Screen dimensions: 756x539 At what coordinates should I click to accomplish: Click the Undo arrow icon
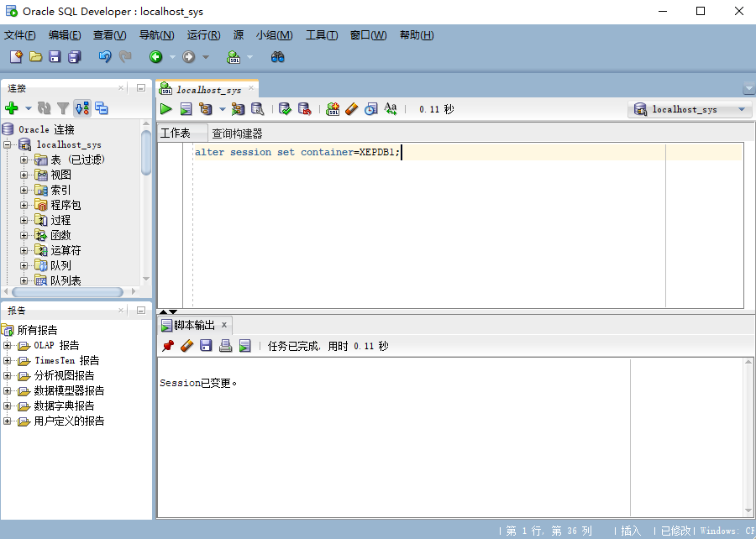point(105,57)
